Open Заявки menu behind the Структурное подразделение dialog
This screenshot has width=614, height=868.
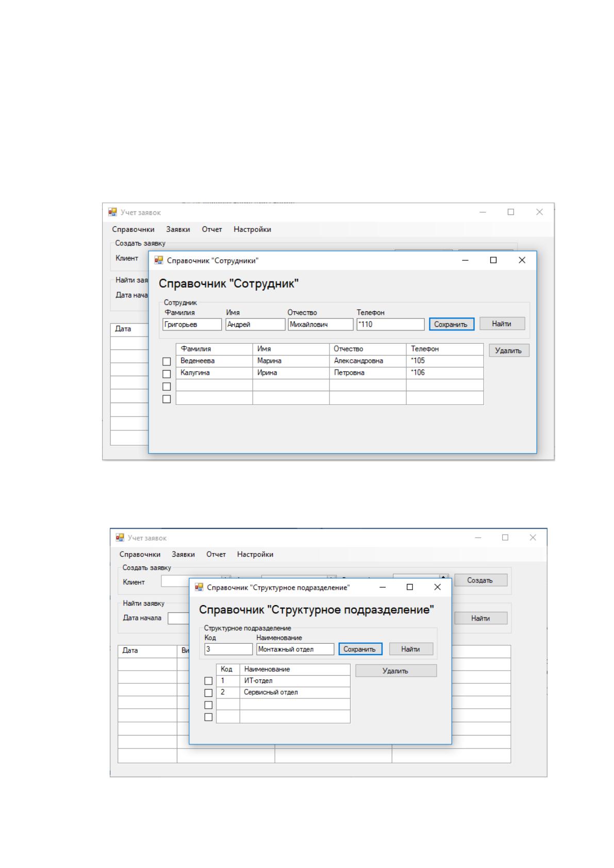(x=184, y=555)
